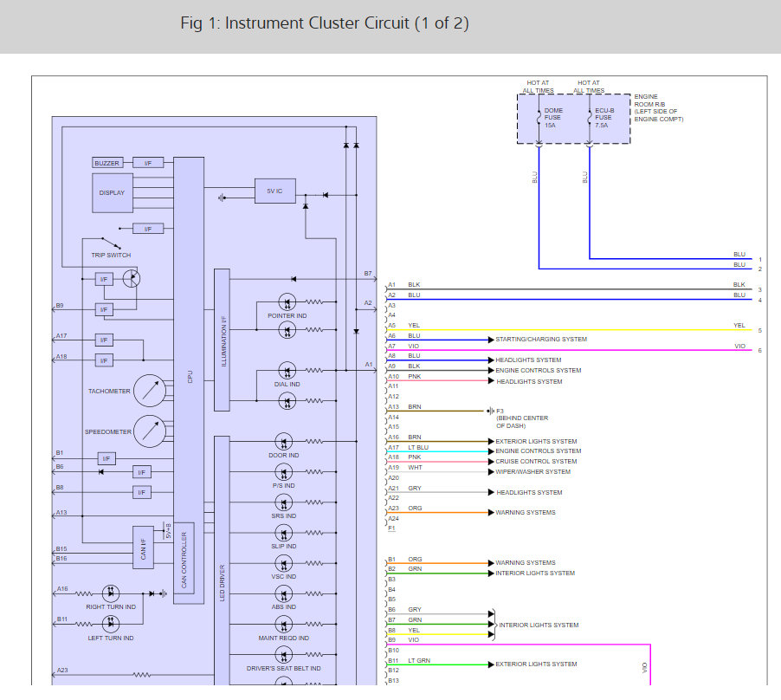Click the SLIP IND LED symbol

(x=284, y=533)
